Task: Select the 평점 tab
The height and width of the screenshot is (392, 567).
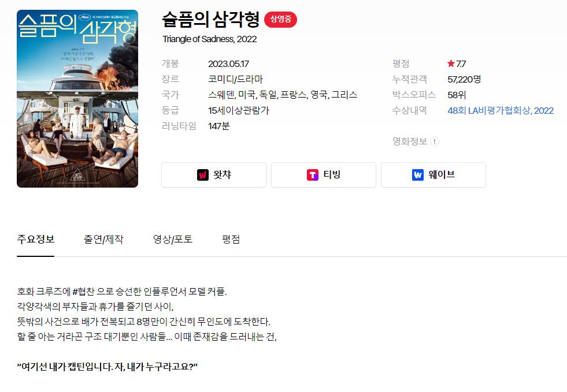Action: tap(231, 239)
